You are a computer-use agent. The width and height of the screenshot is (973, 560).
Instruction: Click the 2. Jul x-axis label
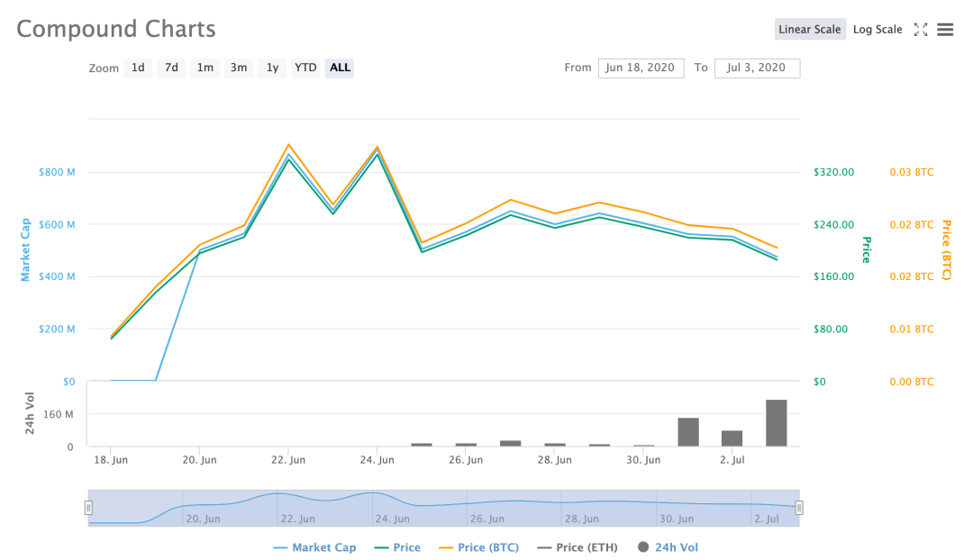[x=732, y=460]
